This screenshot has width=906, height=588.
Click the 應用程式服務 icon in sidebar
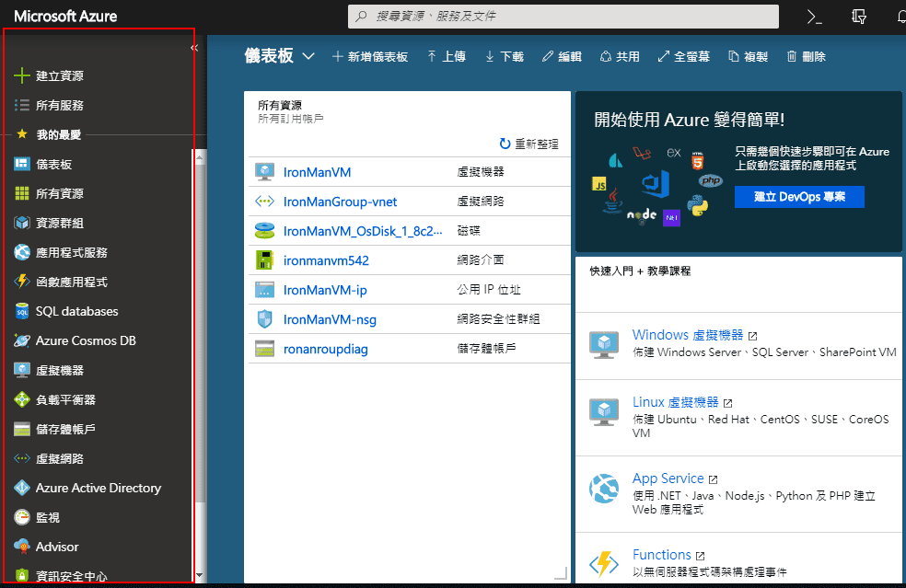[x=22, y=252]
